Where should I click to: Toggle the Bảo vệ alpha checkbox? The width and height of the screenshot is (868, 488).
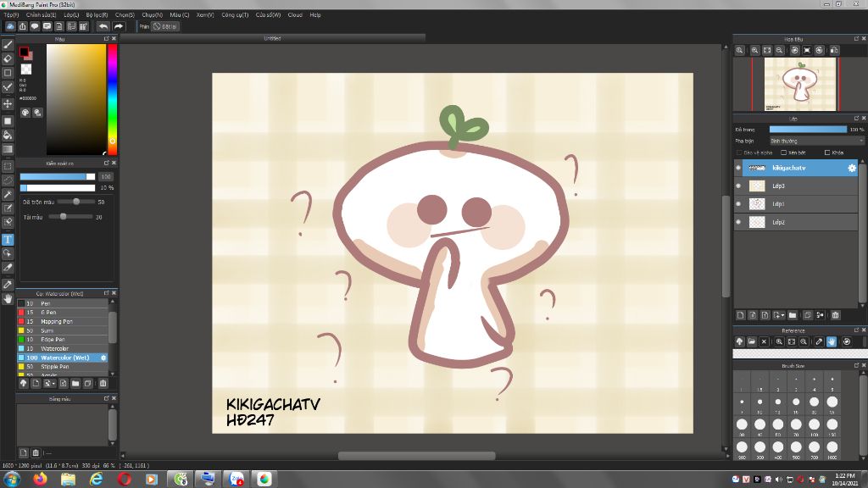739,152
